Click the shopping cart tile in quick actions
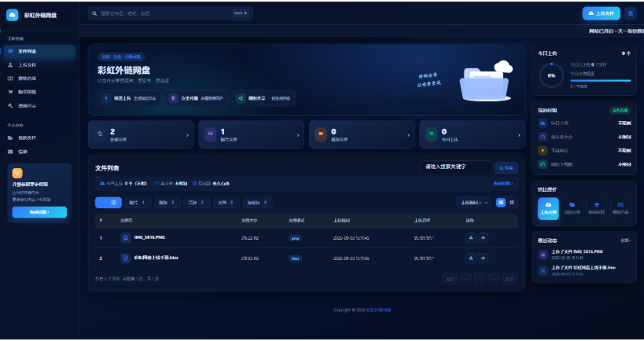This screenshot has height=341, width=644. click(596, 209)
